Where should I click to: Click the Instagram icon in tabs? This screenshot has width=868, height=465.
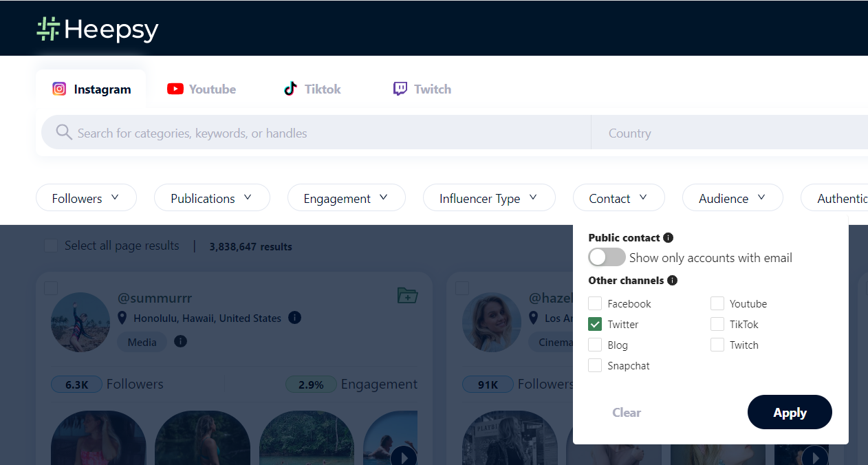(60, 89)
